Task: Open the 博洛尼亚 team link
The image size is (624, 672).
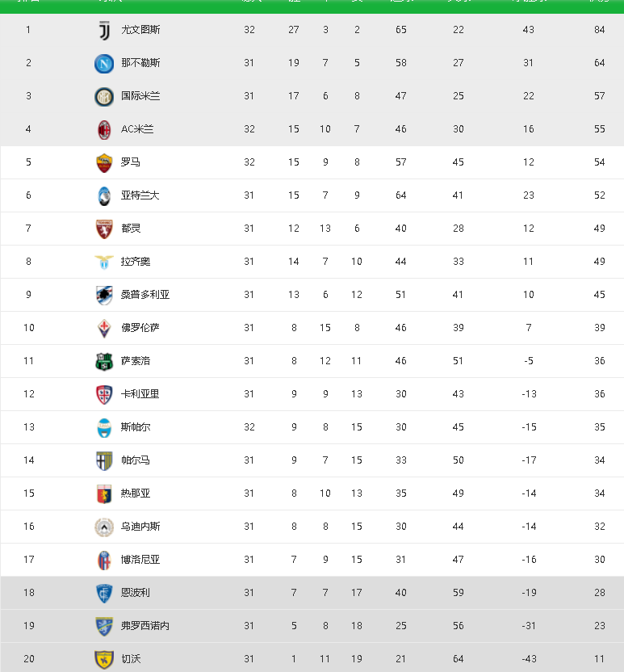Action: click(140, 560)
